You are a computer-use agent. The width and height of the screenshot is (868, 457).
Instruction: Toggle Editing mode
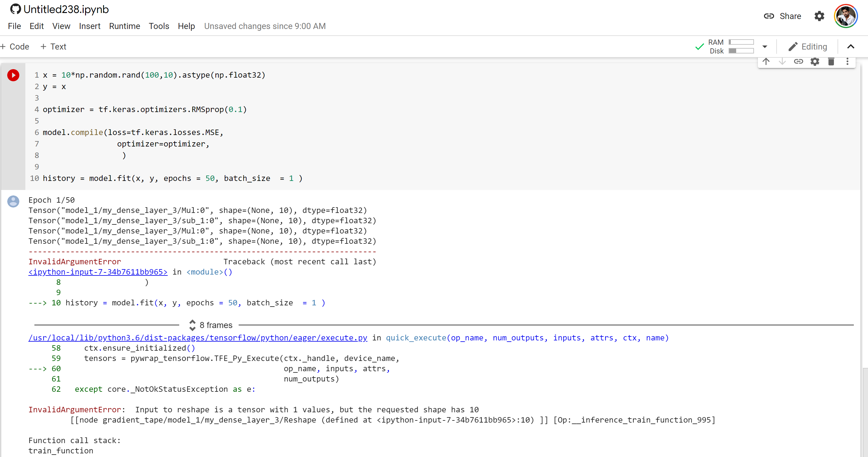coord(808,47)
